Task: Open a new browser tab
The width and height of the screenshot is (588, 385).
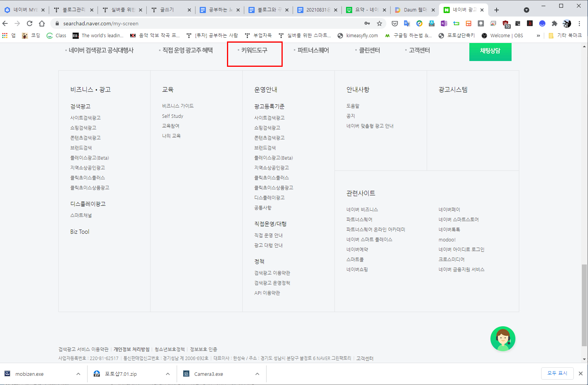Action: pyautogui.click(x=497, y=10)
